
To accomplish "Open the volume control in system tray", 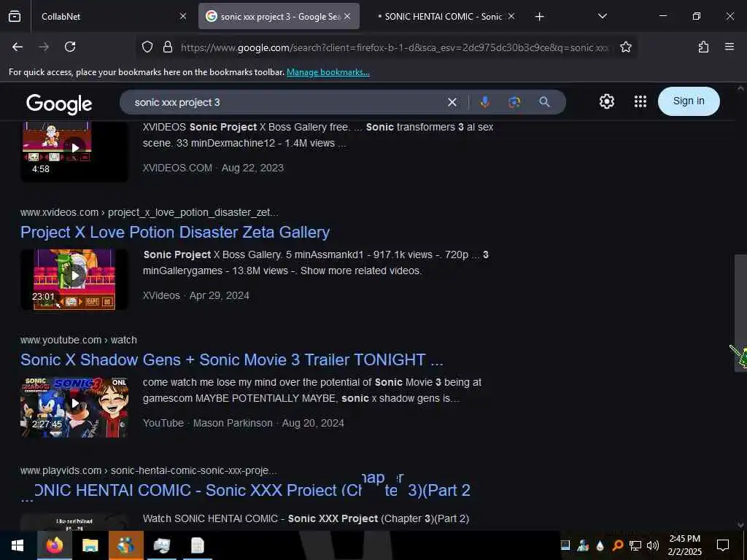I will coord(653,545).
